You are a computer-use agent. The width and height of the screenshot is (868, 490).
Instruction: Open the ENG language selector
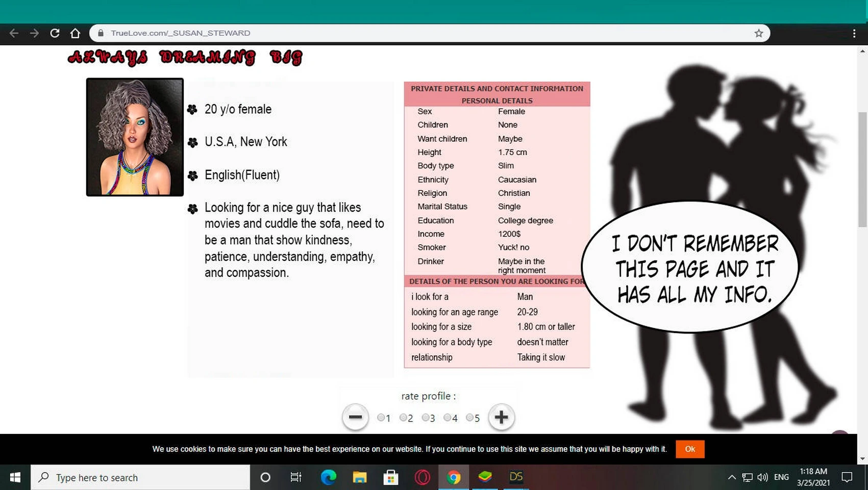[781, 477]
